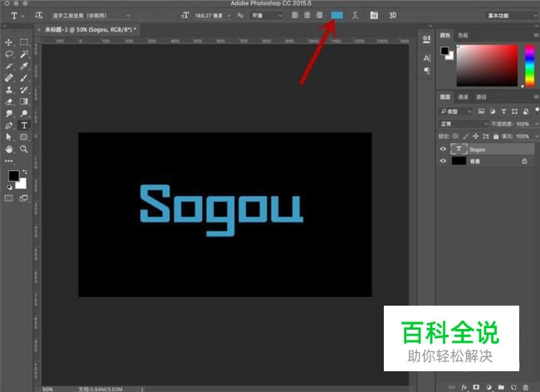This screenshot has width=540, height=392.
Task: Toggle filter for adjustment layers
Action: click(493, 111)
